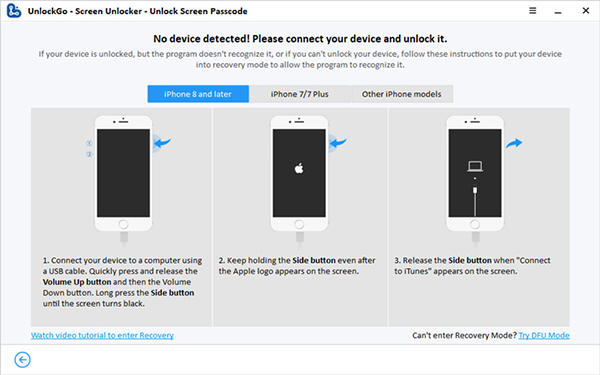Click the home button on first phone image
The image size is (600, 375).
pyautogui.click(x=123, y=224)
